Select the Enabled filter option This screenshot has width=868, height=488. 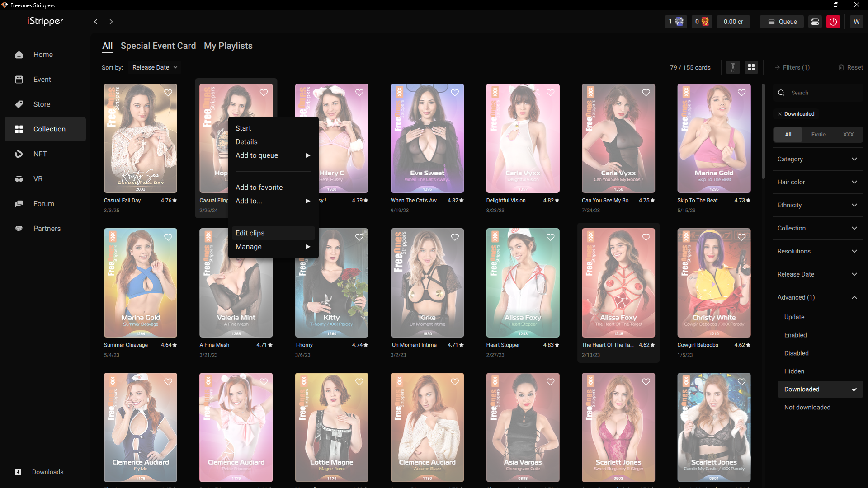coord(820,335)
